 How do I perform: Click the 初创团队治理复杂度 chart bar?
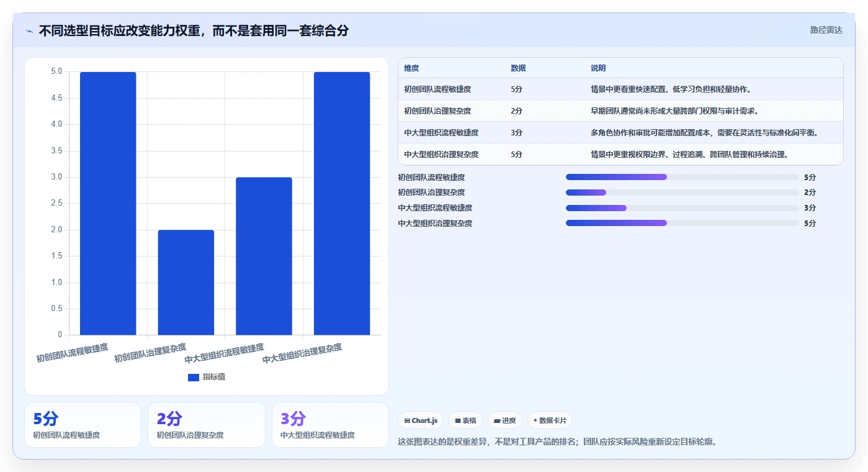click(x=186, y=283)
